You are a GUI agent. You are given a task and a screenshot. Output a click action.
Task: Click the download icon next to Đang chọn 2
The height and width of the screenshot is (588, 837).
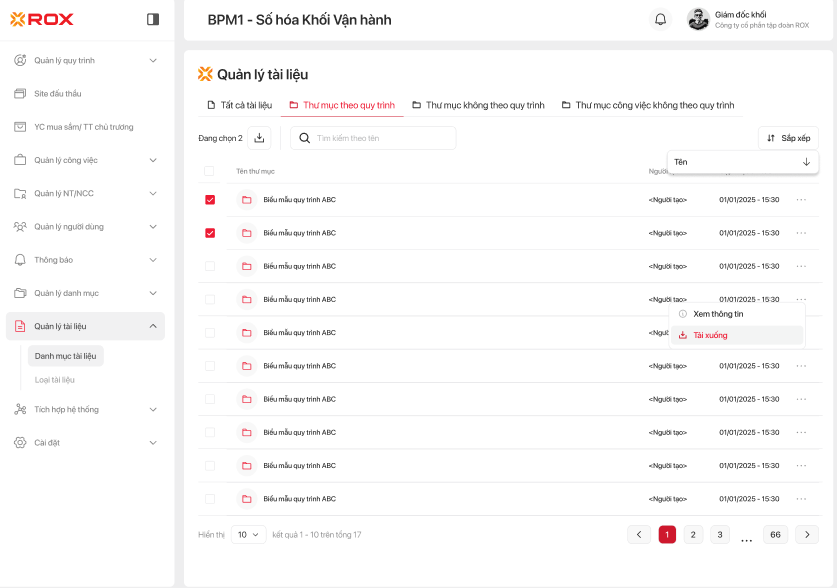pos(259,138)
